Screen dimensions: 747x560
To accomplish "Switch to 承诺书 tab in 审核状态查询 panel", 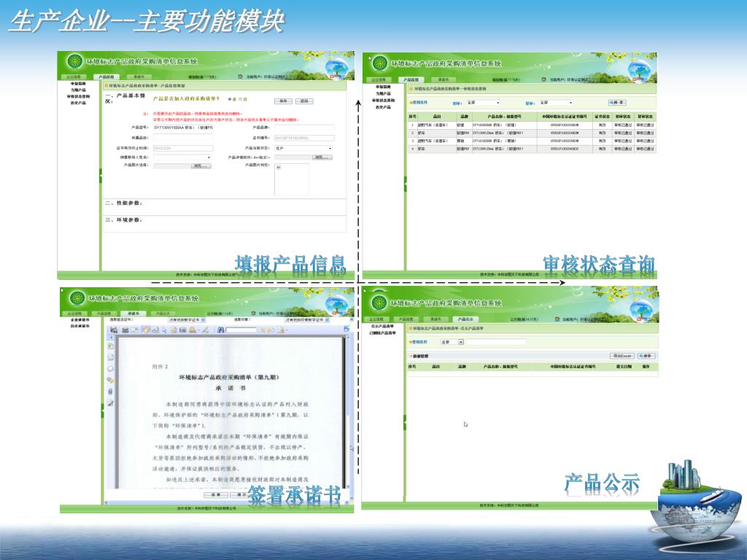I will coord(444,79).
